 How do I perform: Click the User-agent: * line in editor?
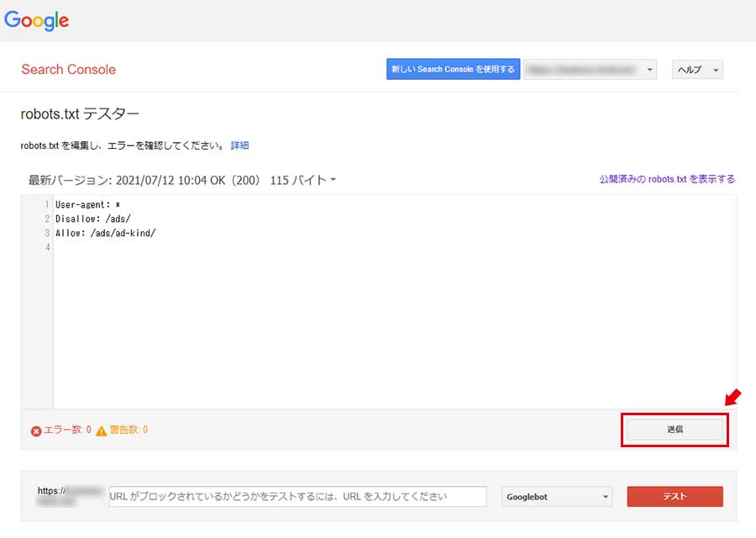click(88, 205)
